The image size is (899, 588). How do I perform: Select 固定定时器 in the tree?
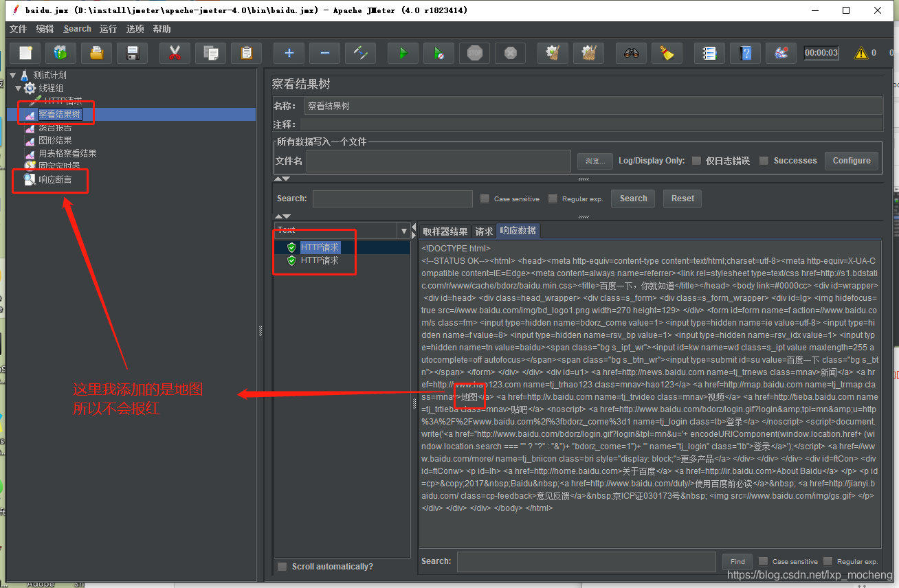59,166
